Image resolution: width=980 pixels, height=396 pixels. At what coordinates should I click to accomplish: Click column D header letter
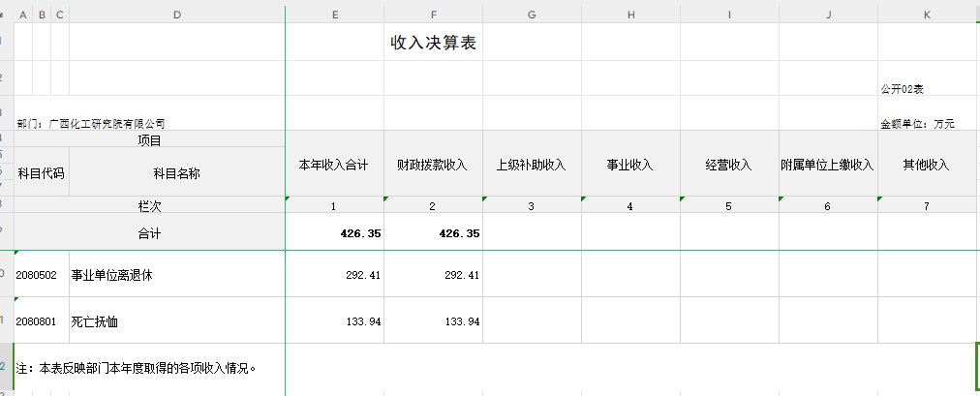(x=177, y=15)
